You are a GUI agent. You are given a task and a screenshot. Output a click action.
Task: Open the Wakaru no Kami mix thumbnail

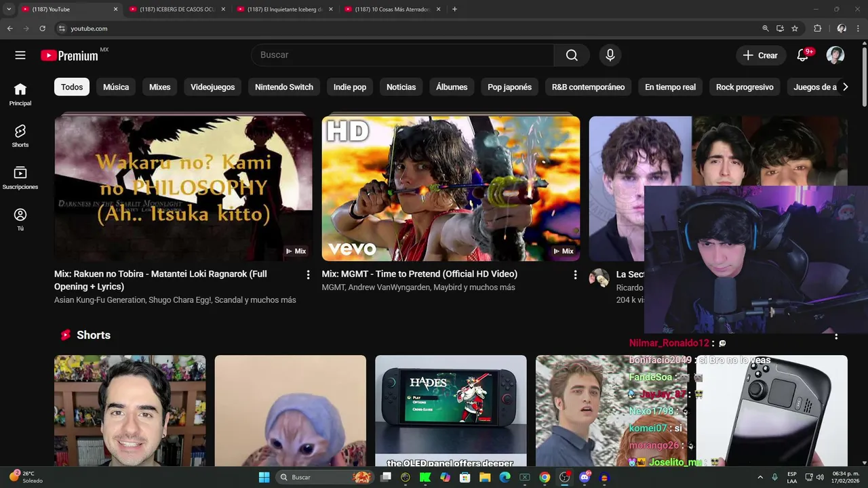tap(183, 188)
